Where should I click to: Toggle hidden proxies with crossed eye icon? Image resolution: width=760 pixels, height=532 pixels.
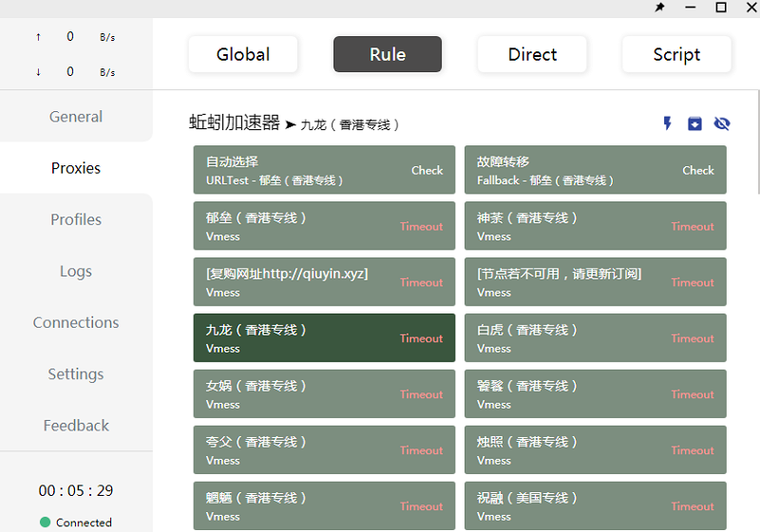[722, 123]
